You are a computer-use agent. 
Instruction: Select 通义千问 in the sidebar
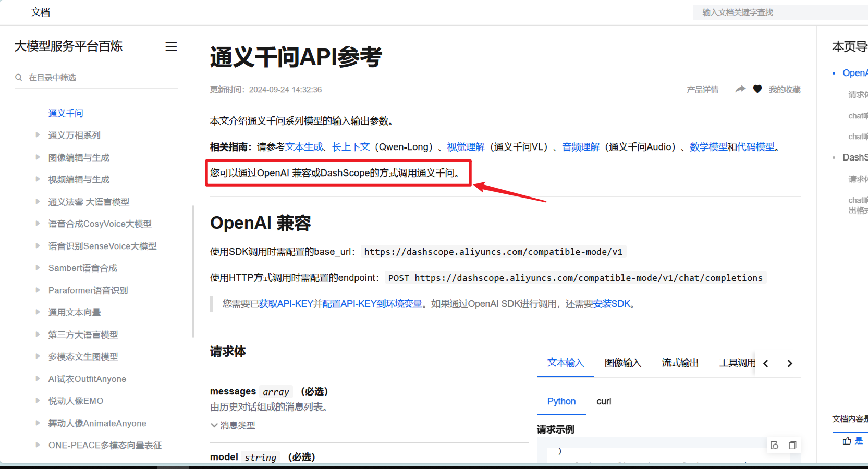click(x=66, y=113)
